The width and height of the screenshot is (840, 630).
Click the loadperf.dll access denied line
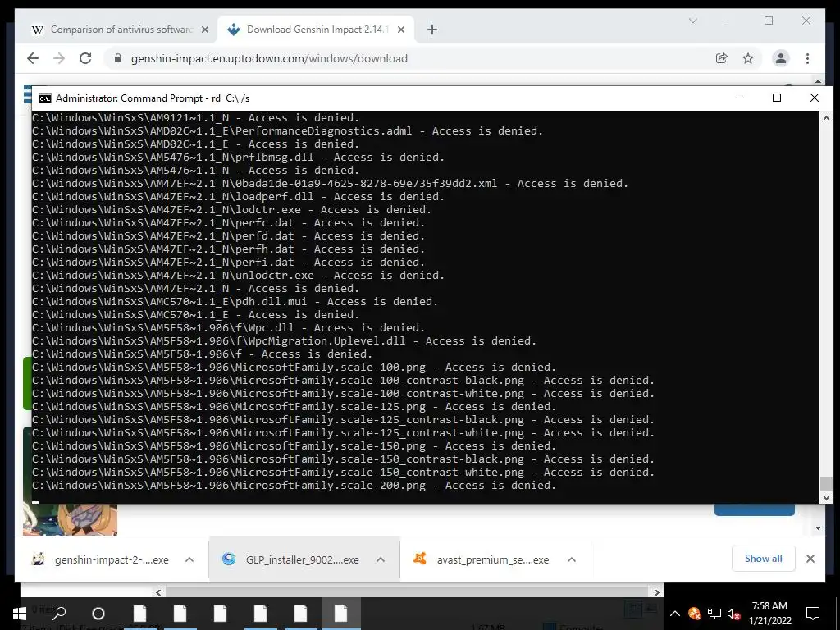239,197
